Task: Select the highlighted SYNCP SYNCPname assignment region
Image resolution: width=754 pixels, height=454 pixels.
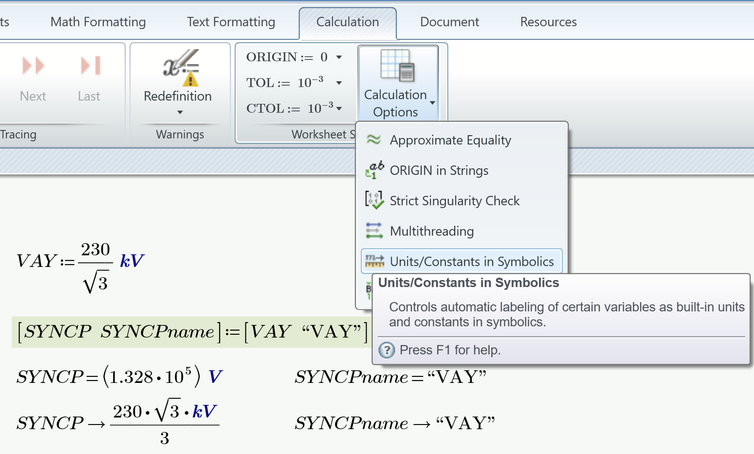Action: pos(192,332)
